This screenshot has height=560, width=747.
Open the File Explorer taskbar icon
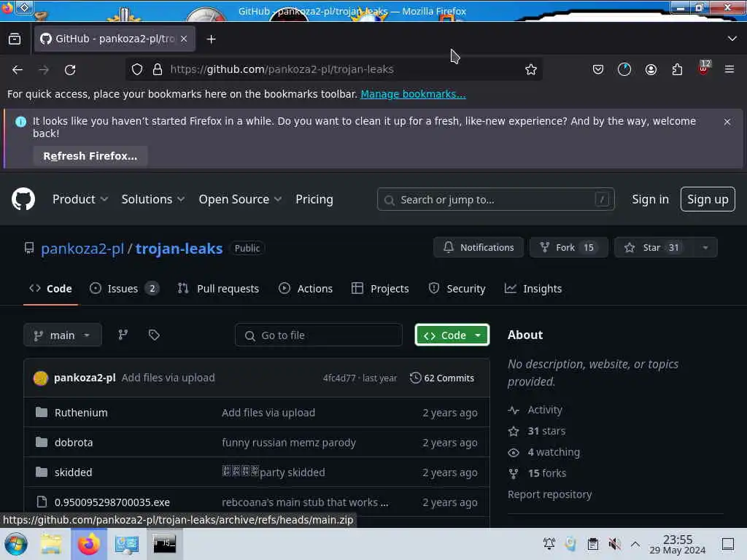coord(51,544)
